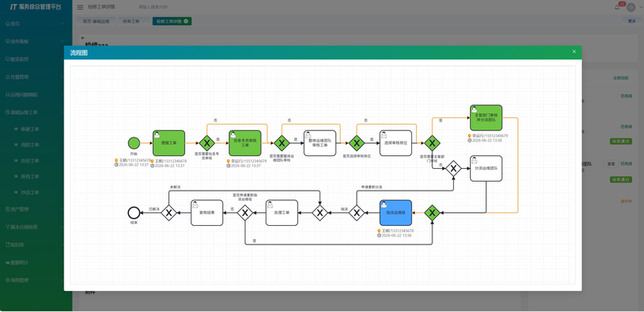644x312 pixels.
Task: Toggle the hamburger menu sidebar collapse
Action: [x=80, y=7]
